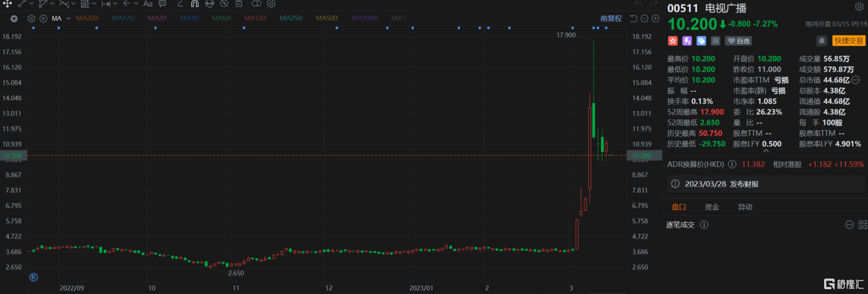
Task: Toggle the overlapping circles compare icon
Action: (x=257, y=4)
